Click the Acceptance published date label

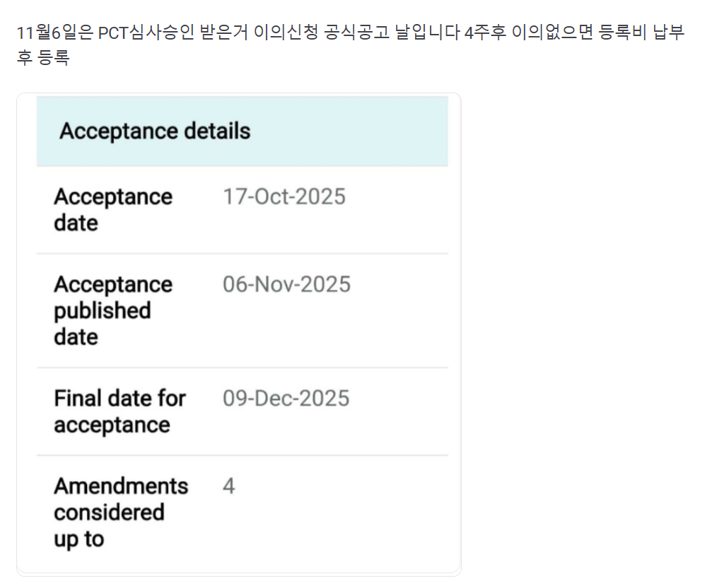(112, 310)
